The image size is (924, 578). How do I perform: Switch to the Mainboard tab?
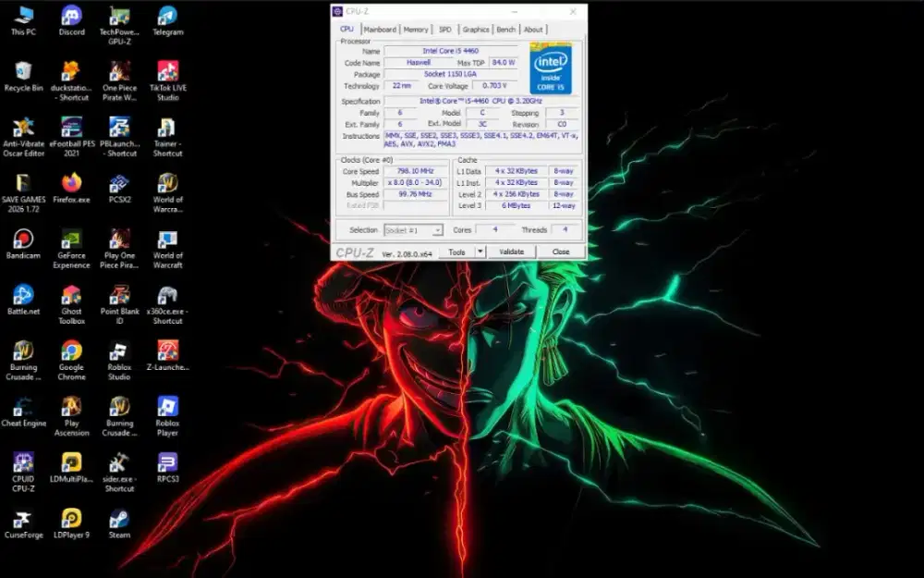click(x=380, y=30)
